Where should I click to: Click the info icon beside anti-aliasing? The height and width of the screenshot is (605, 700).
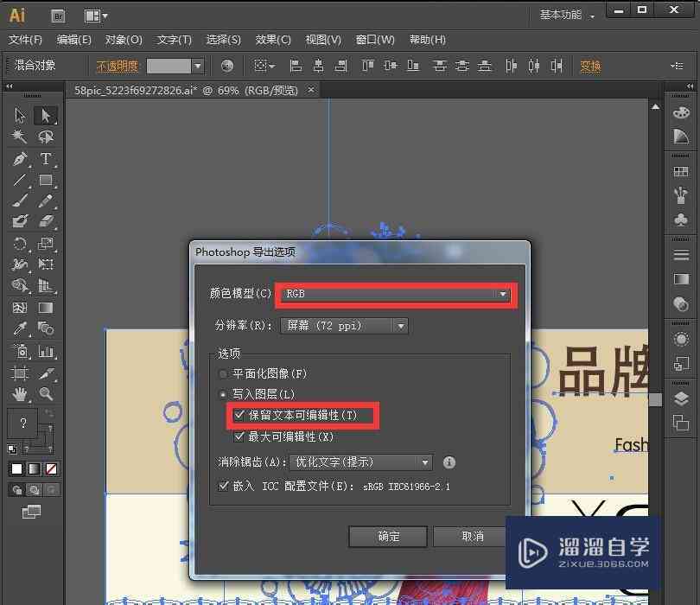click(449, 462)
